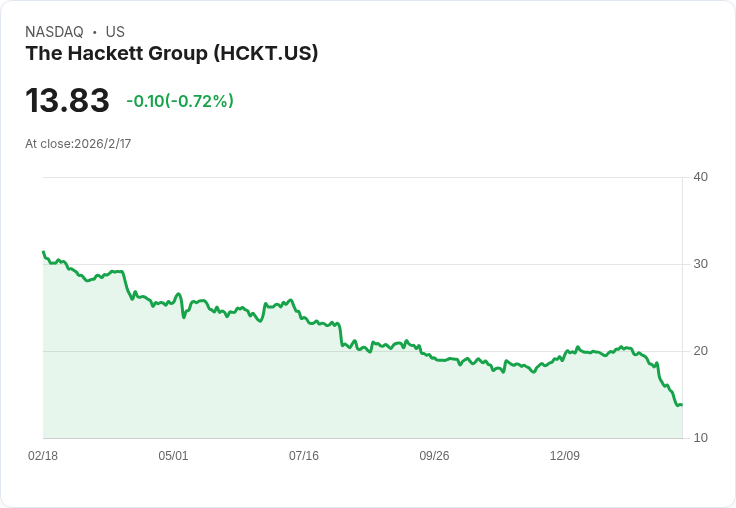Click the 30 y-axis label

(x=700, y=264)
